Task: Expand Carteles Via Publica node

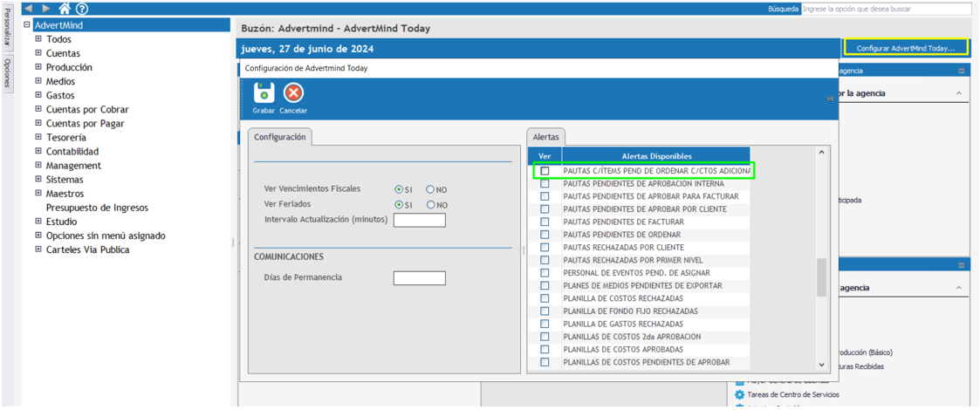Action: click(38, 249)
